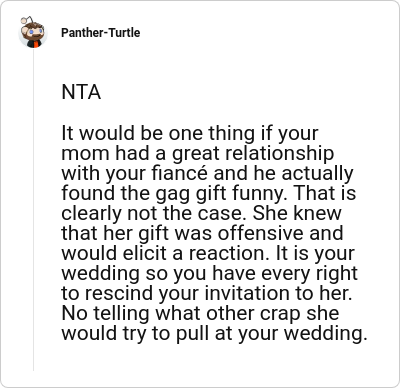Viewport: 400px width, 388px height.
Task: Click the NTA verdict text
Action: [x=81, y=92]
